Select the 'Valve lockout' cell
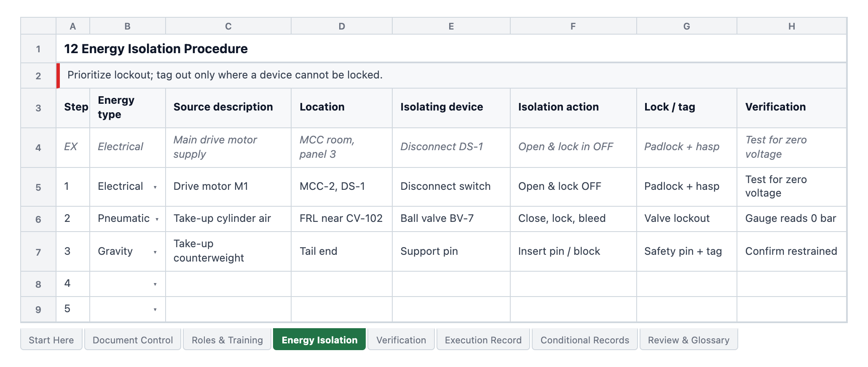 point(687,219)
